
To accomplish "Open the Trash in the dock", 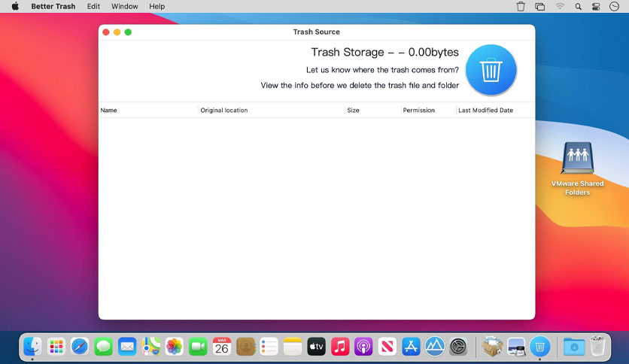I will pyautogui.click(x=597, y=347).
